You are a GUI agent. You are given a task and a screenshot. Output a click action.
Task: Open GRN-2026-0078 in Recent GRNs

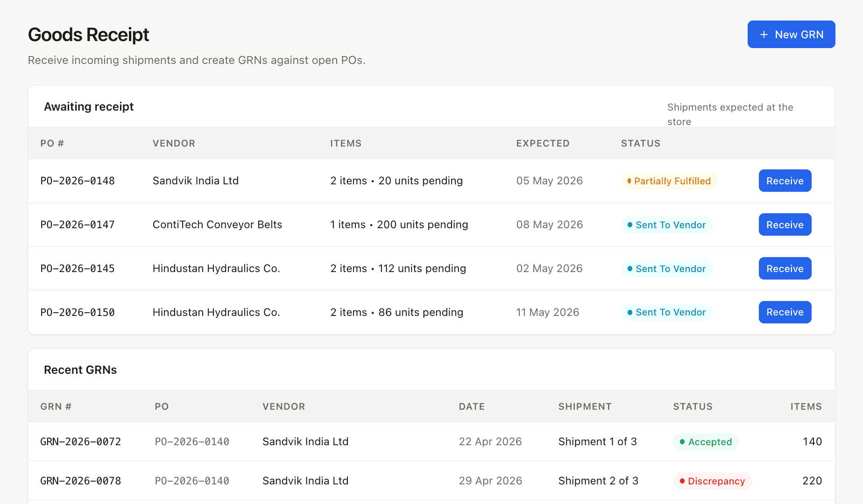(80, 481)
